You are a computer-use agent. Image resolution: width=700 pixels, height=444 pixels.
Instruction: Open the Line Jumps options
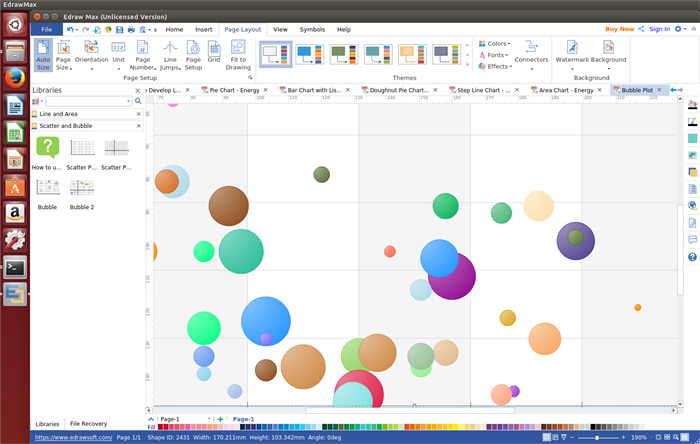coord(170,55)
